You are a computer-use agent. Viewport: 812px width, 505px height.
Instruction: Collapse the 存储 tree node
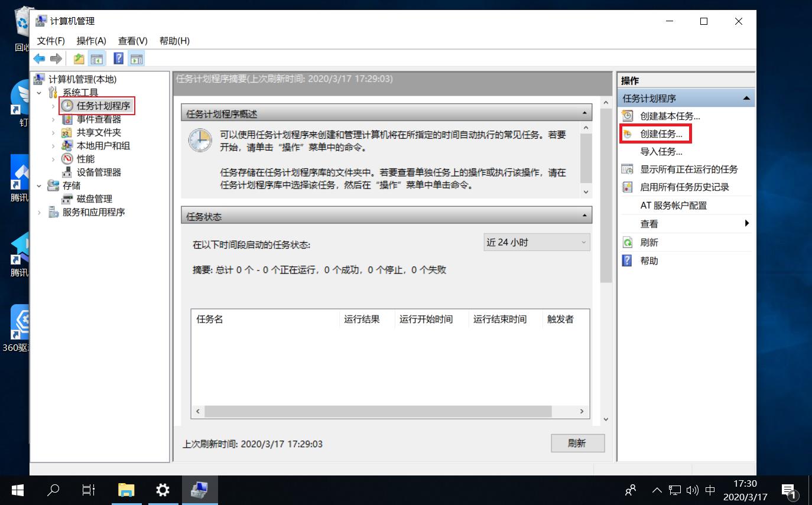(39, 185)
